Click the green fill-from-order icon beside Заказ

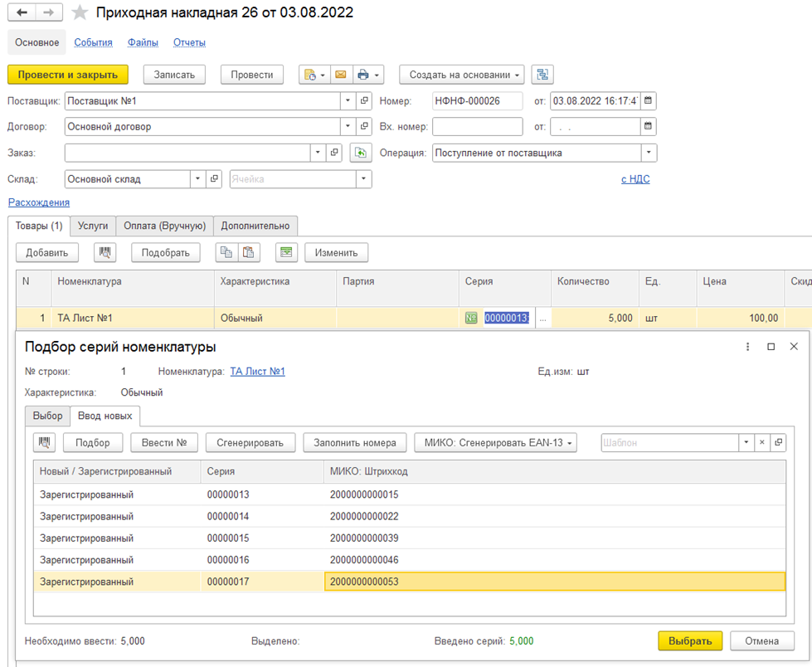(361, 153)
